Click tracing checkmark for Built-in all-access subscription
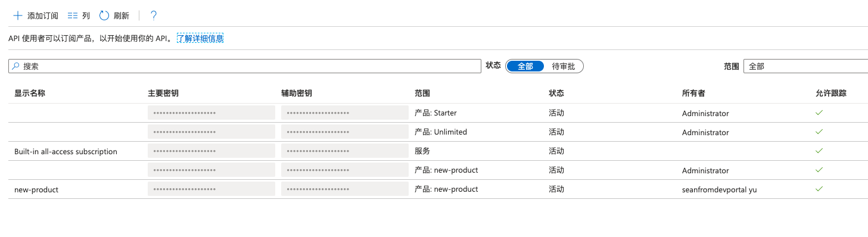The image size is (868, 237). [x=819, y=151]
